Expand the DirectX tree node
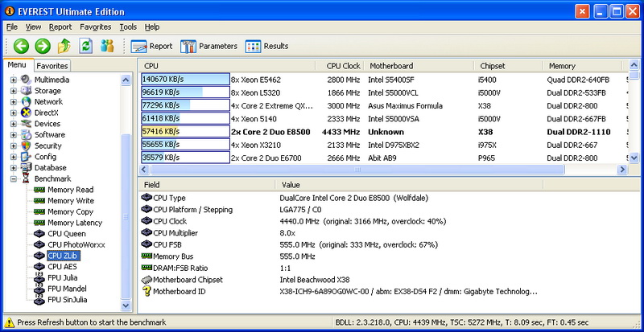644x332 pixels. pyautogui.click(x=13, y=113)
